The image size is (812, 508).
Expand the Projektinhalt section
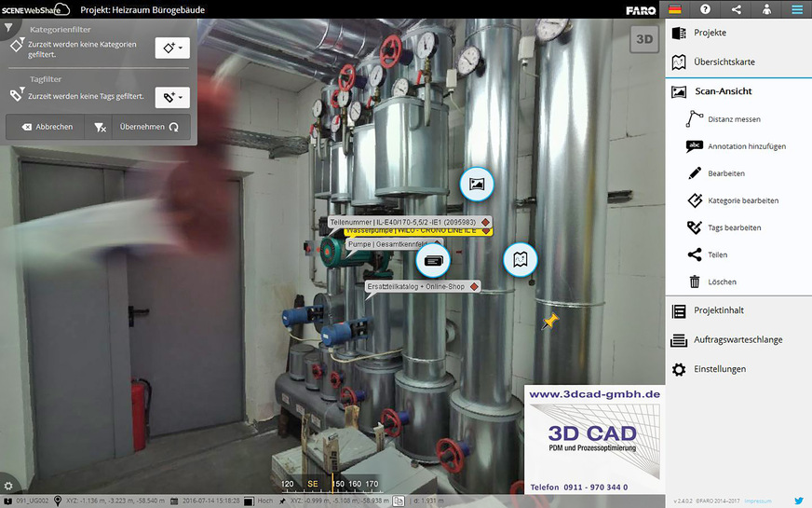[x=718, y=310]
